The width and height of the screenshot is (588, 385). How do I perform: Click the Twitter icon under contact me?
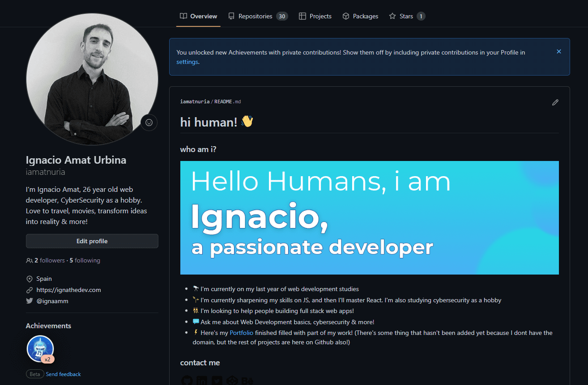pyautogui.click(x=217, y=381)
